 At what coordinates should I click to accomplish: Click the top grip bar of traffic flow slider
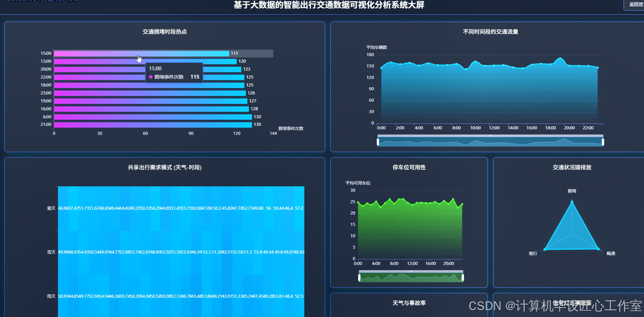pyautogui.click(x=490, y=136)
